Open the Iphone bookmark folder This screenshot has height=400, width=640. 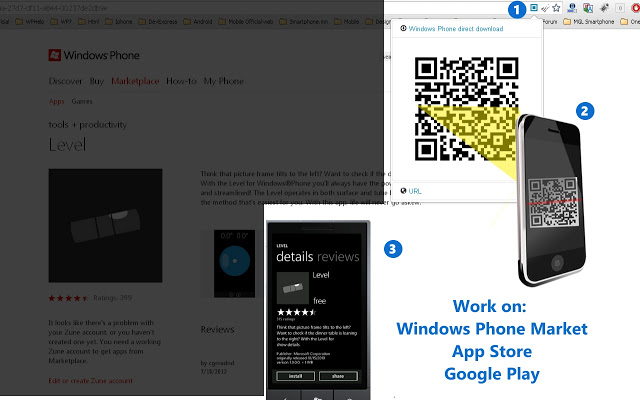(118, 22)
